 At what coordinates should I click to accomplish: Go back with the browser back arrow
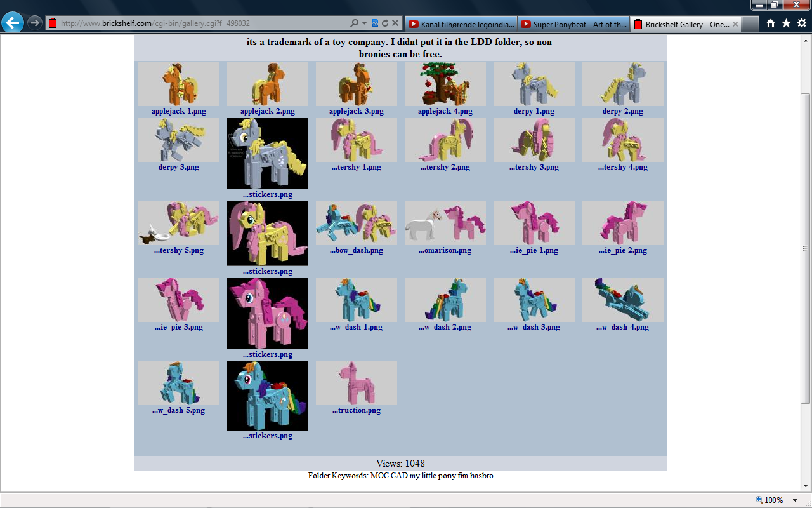[13, 23]
